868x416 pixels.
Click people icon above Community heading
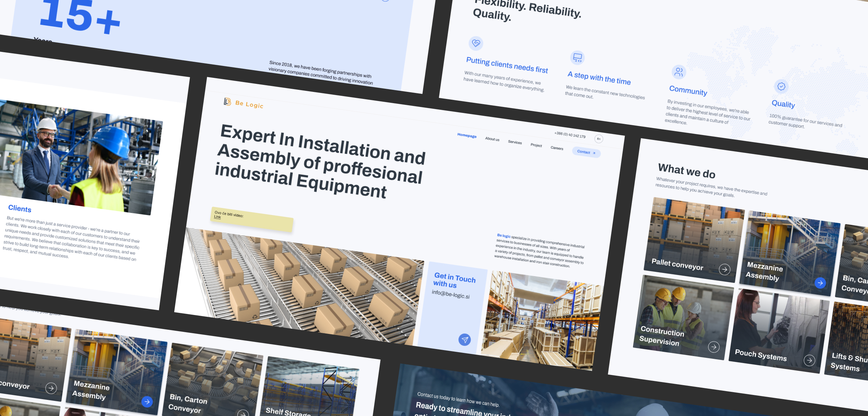pyautogui.click(x=679, y=72)
